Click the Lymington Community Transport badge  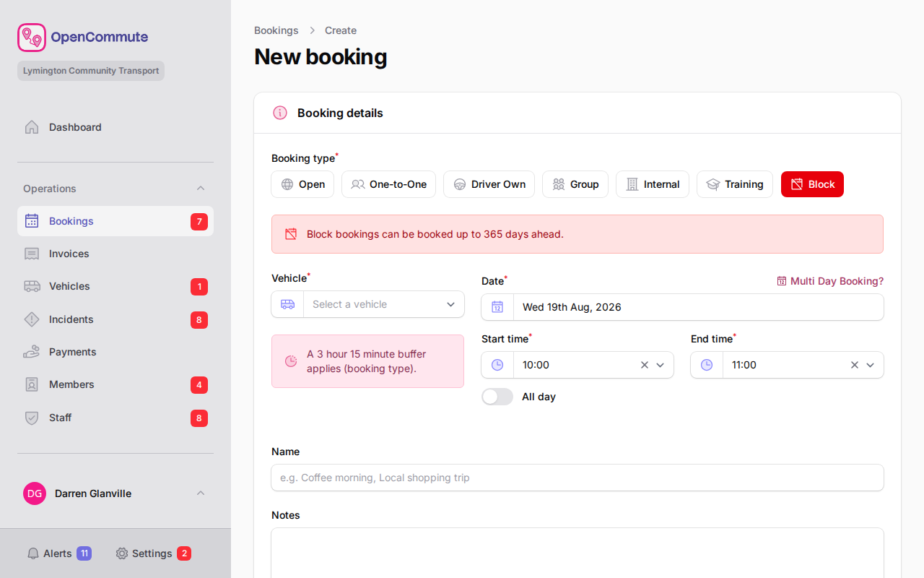91,71
